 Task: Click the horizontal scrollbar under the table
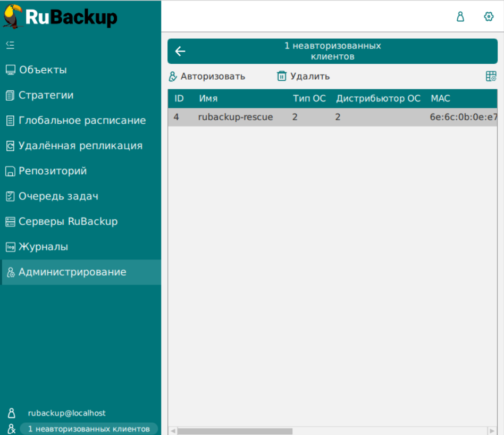[235, 431]
